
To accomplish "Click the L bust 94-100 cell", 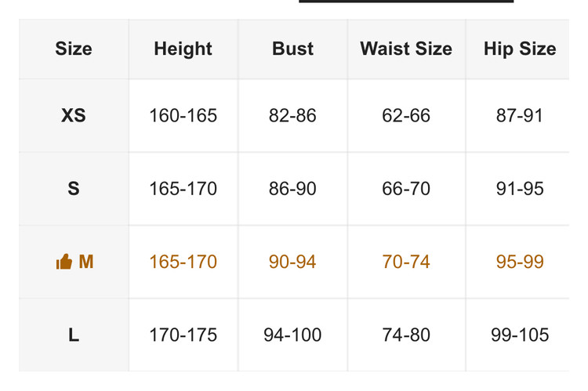I will 292,335.
